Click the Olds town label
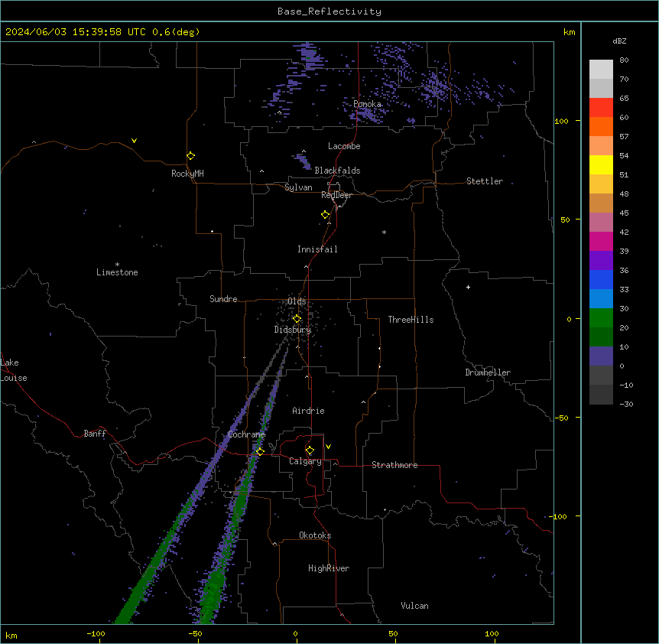Screen dimensions: 659x644 point(297,301)
